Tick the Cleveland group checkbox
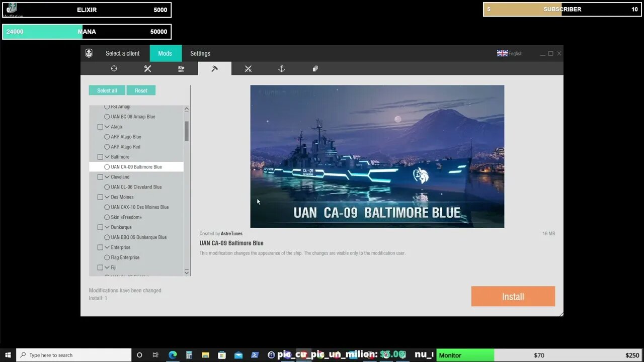This screenshot has width=644, height=362. [100, 177]
